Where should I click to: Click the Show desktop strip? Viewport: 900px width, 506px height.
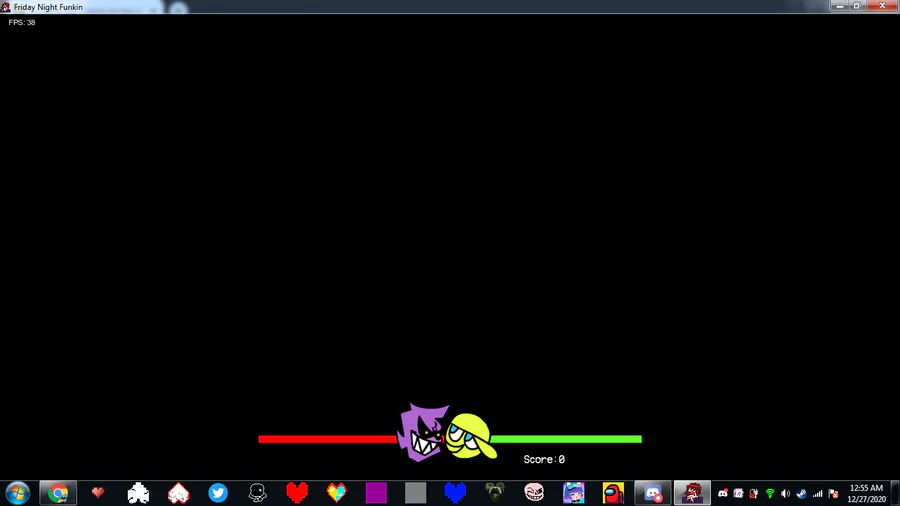[895, 493]
